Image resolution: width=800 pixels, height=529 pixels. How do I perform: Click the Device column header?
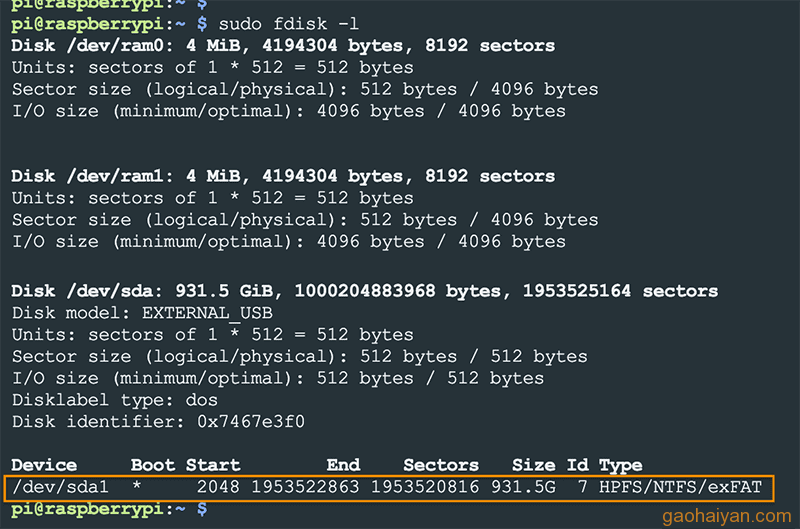click(44, 465)
